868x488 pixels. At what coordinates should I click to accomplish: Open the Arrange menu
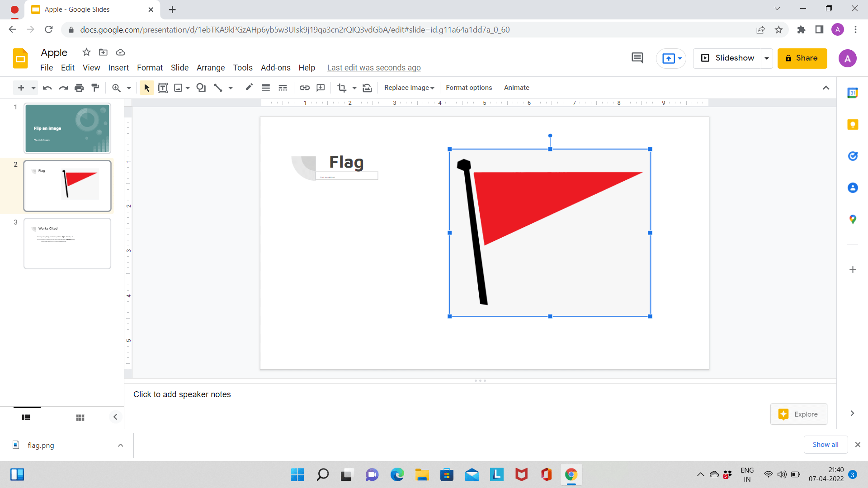(210, 67)
